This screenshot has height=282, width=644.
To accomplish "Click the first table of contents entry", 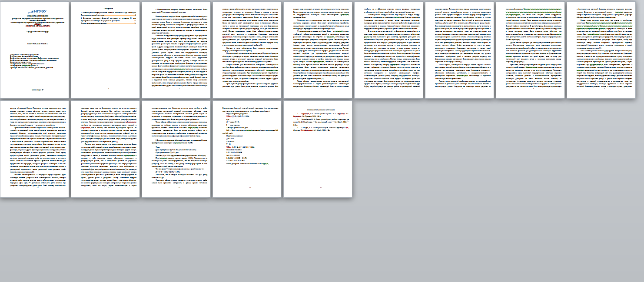I will pyautogui.click(x=109, y=13).
